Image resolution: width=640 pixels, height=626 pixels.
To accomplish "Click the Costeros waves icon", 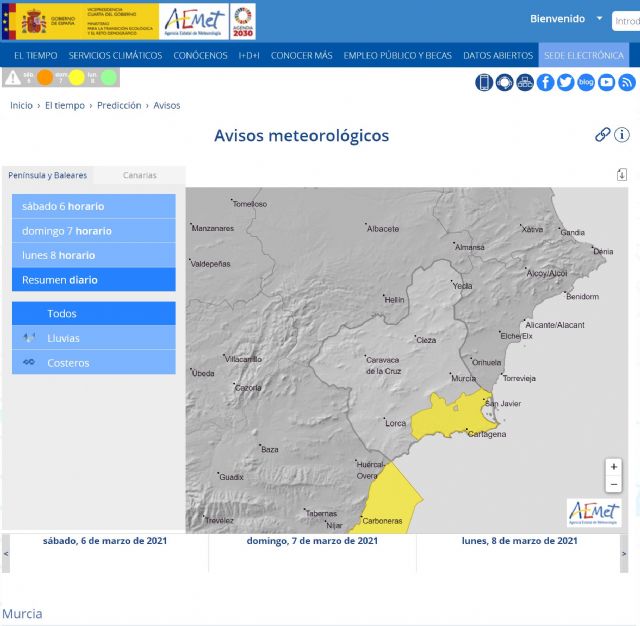I will coord(29,362).
